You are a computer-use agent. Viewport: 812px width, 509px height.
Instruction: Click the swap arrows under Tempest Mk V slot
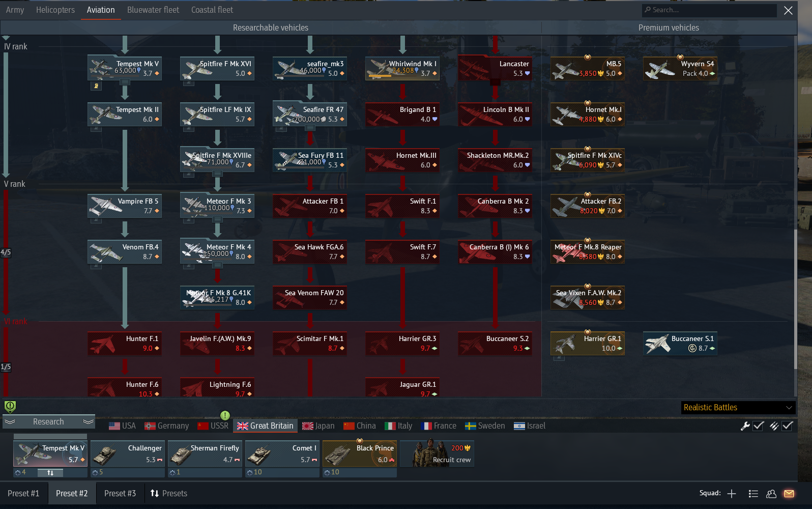click(x=50, y=473)
